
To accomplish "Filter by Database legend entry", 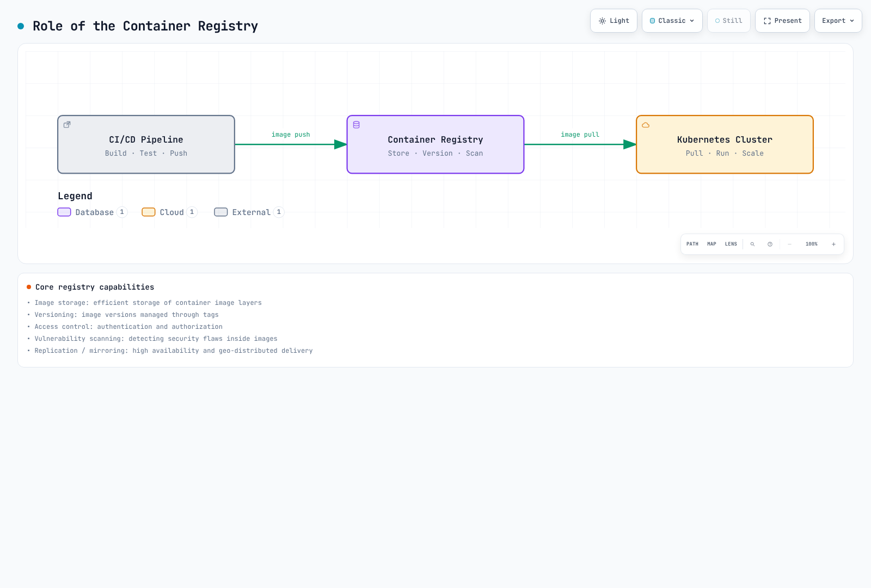I will [x=93, y=212].
